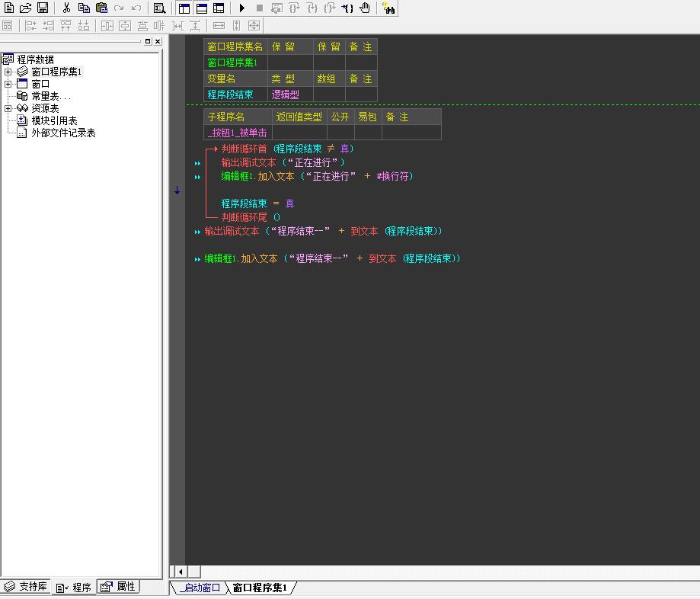This screenshot has width=700, height=599.
Task: Click the 逻辑型 type cell
Action: 291,94
